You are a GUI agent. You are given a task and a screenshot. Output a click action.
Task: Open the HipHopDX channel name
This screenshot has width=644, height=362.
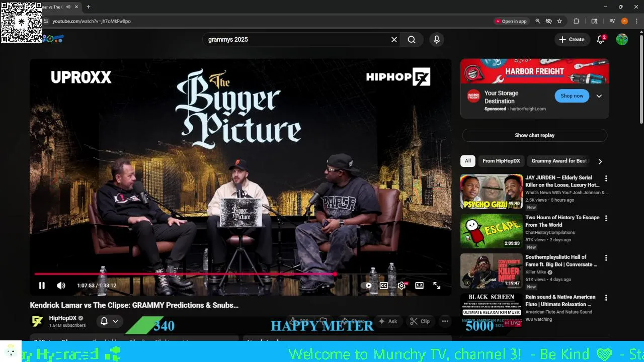click(62, 318)
